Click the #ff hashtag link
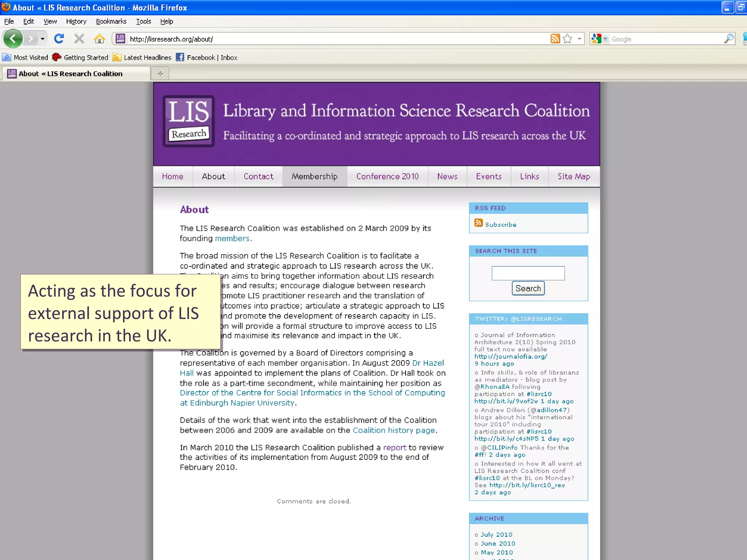Viewport: 747px width, 560px height. [479, 455]
